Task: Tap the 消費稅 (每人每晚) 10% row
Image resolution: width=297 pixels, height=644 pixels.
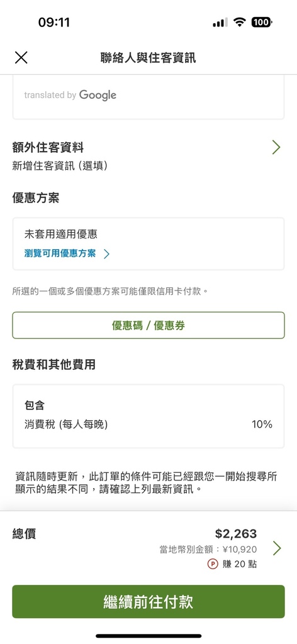Action: [x=148, y=425]
